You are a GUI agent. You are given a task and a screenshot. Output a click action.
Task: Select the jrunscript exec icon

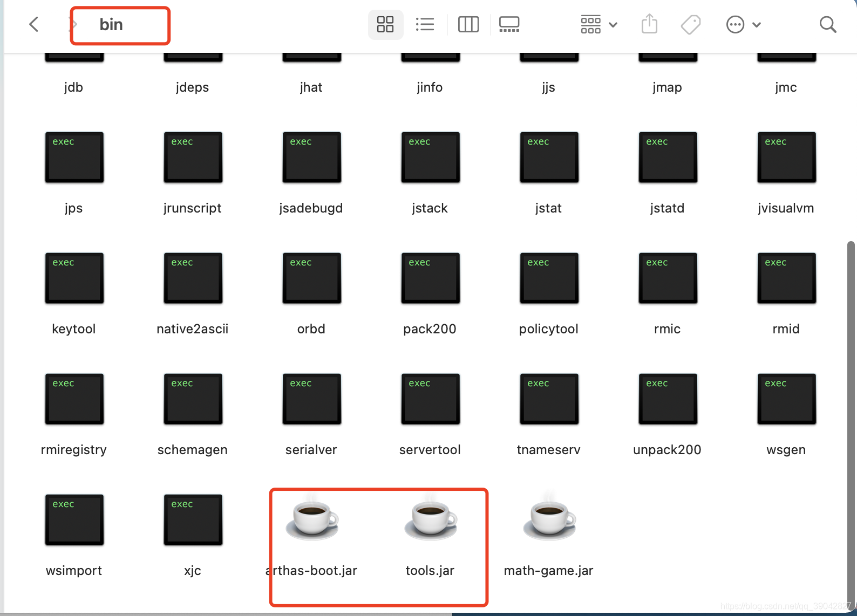click(x=193, y=158)
